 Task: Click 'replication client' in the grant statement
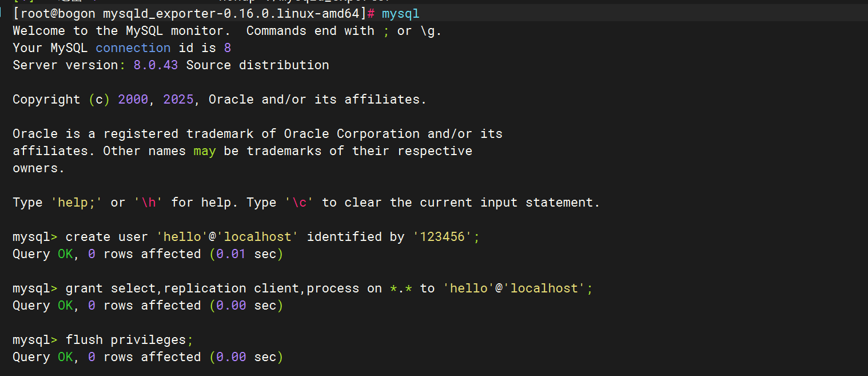[231, 288]
